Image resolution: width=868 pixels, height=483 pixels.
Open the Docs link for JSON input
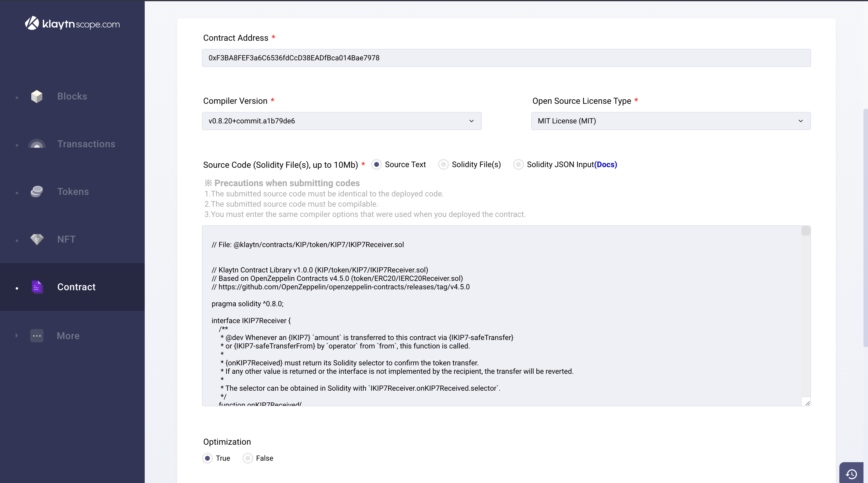click(x=605, y=164)
